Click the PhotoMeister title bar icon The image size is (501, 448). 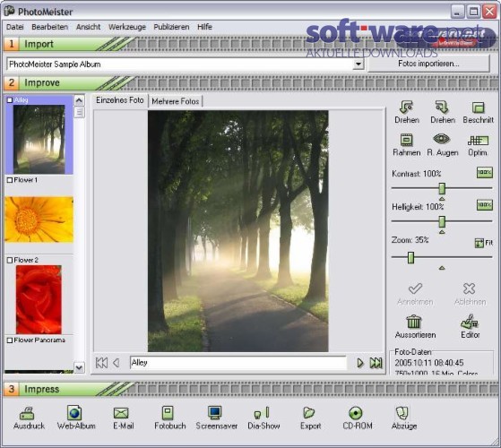tap(10, 11)
